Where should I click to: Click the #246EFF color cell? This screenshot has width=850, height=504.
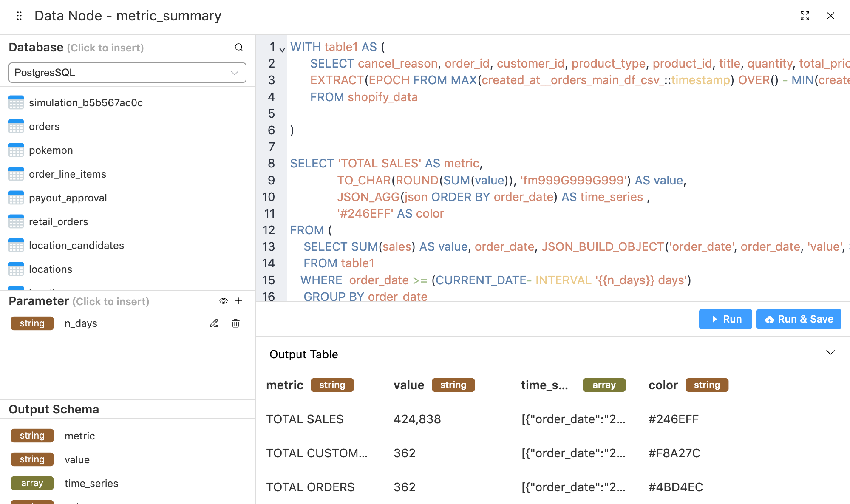pos(673,419)
